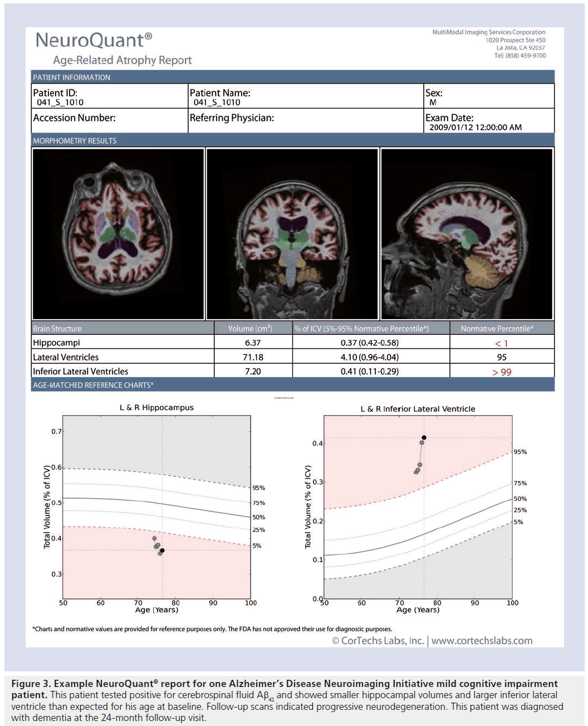This screenshot has height=726, width=588.
Task: Click the CorTechs Labs, Inc. copyright text
Action: point(378,641)
